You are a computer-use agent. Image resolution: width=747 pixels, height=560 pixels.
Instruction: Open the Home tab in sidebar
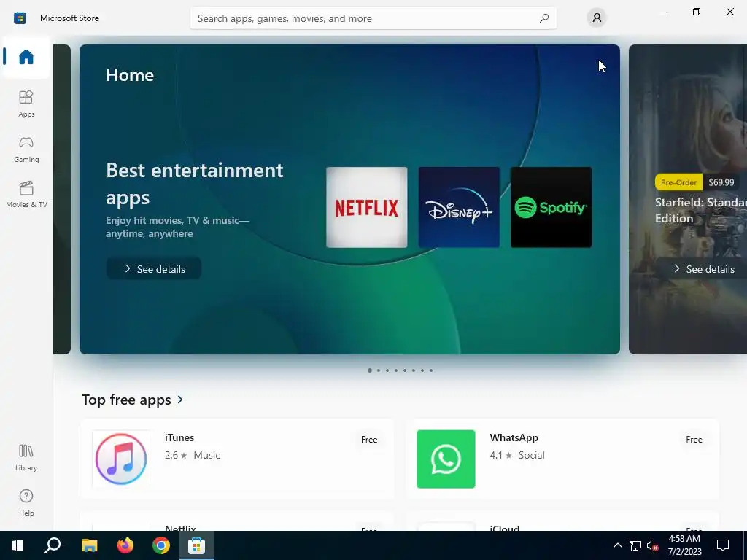click(26, 57)
